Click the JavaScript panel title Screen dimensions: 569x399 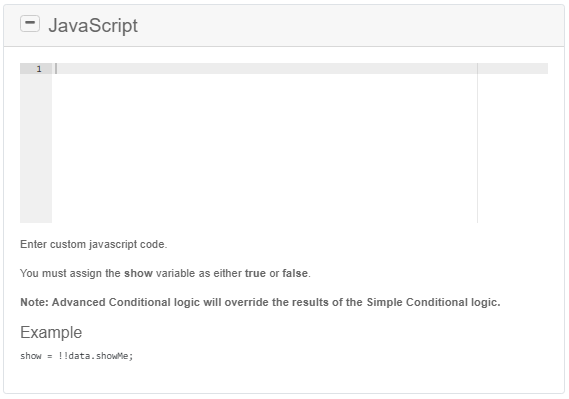(93, 25)
